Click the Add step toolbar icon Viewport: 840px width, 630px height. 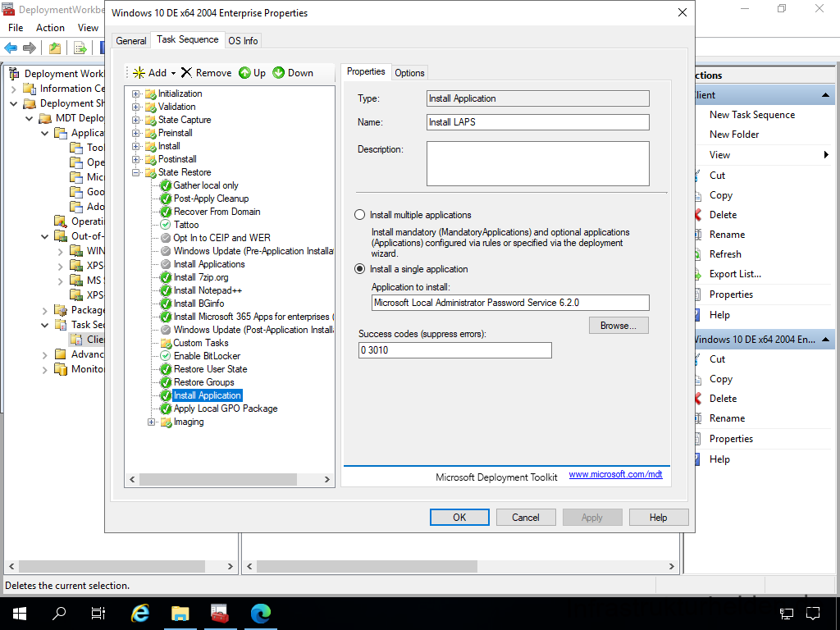(x=139, y=73)
